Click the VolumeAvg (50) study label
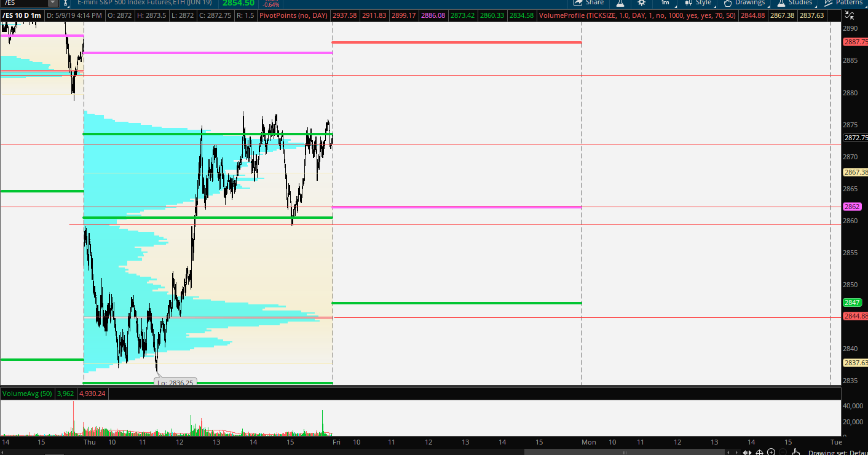The height and width of the screenshot is (455, 868). point(27,394)
